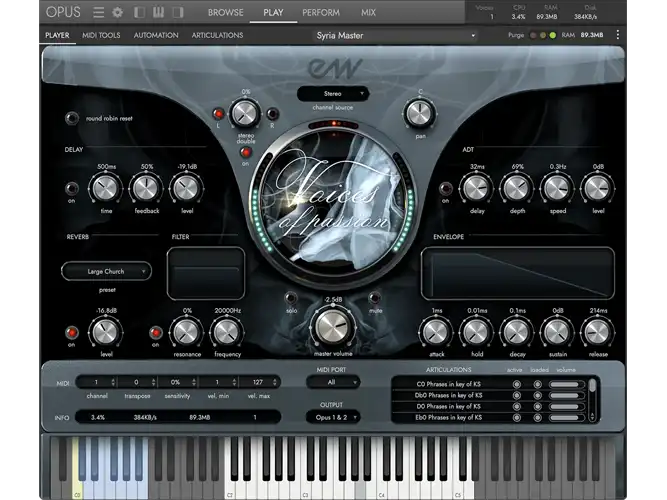Click the ADT level knob

coord(598,189)
